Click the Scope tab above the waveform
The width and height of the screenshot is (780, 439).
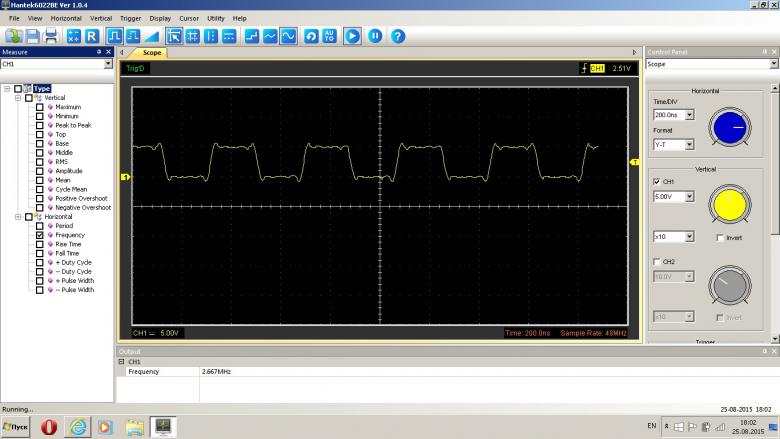point(152,52)
